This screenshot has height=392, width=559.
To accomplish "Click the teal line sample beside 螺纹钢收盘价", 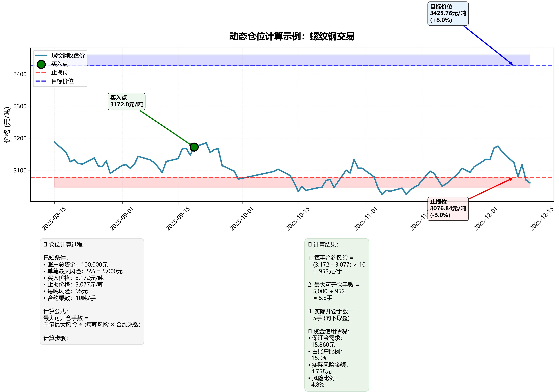I will [x=41, y=55].
